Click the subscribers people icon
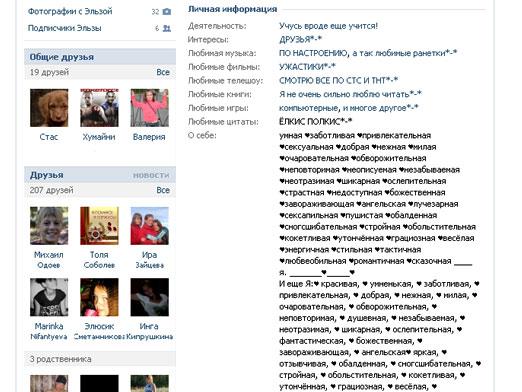Image resolution: width=522 pixels, height=392 pixels. pyautogui.click(x=167, y=28)
